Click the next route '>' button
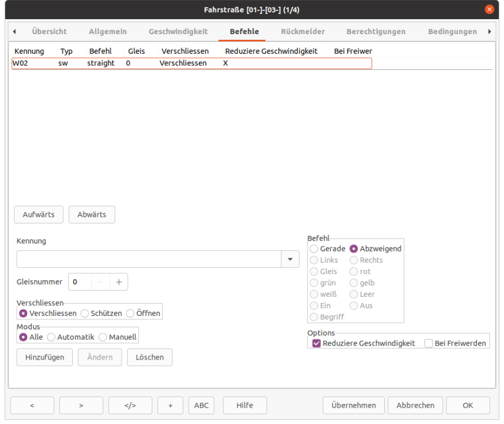 click(x=81, y=405)
